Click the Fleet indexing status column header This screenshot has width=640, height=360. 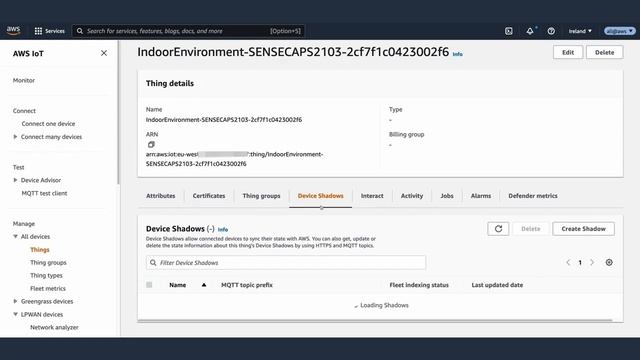pos(419,285)
